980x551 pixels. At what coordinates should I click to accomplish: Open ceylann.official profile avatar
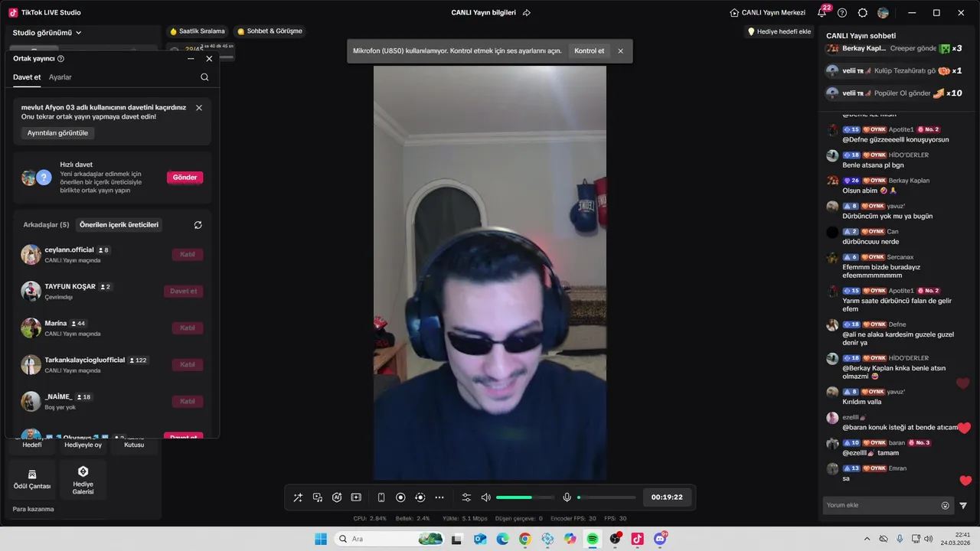pyautogui.click(x=31, y=255)
